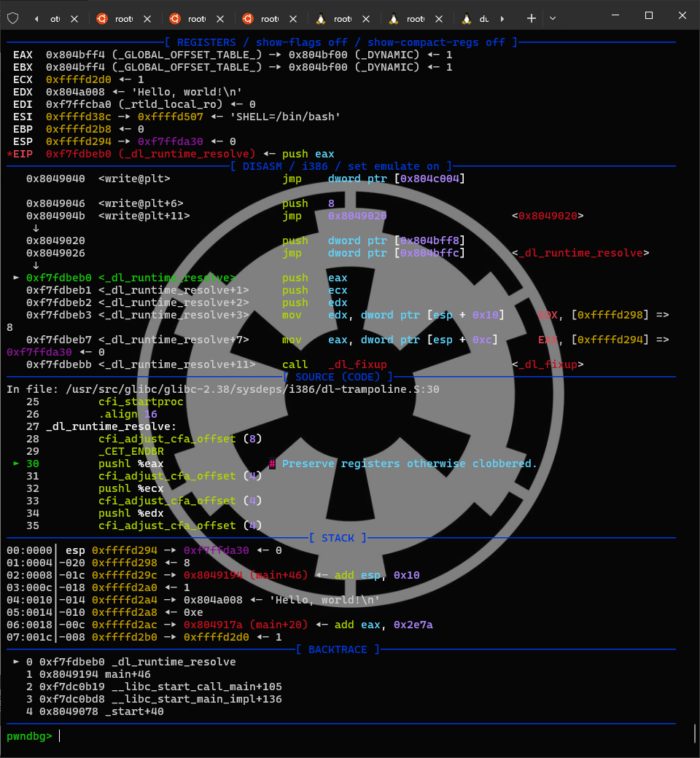Image resolution: width=700 pixels, height=758 pixels.
Task: Close the second Ubuntu-icon root tab
Action: (x=220, y=19)
